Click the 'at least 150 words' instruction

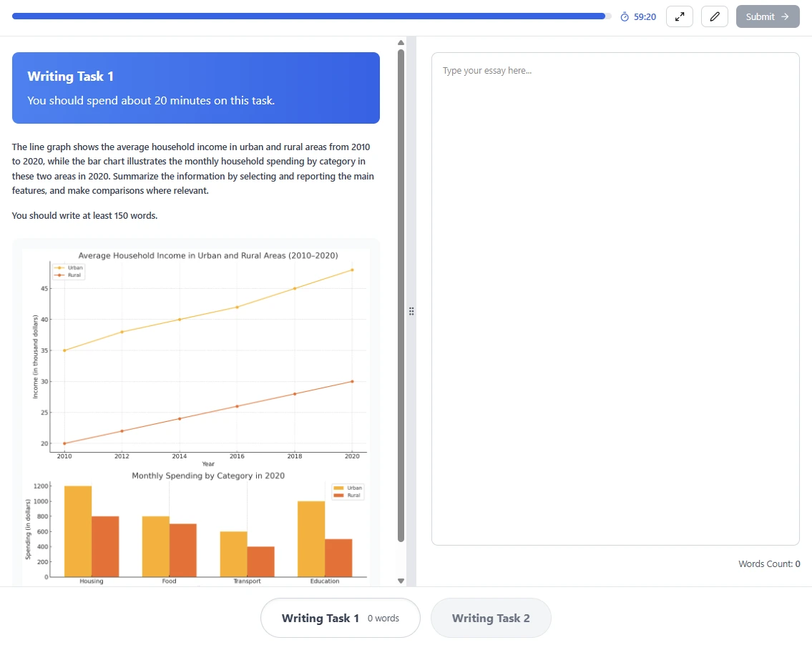pos(84,215)
